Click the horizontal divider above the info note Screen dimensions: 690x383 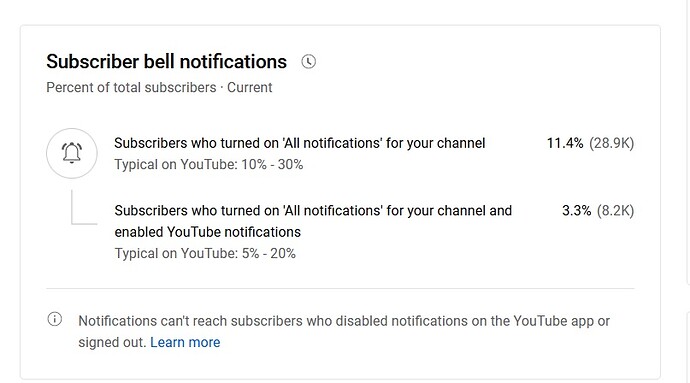pyautogui.click(x=340, y=289)
